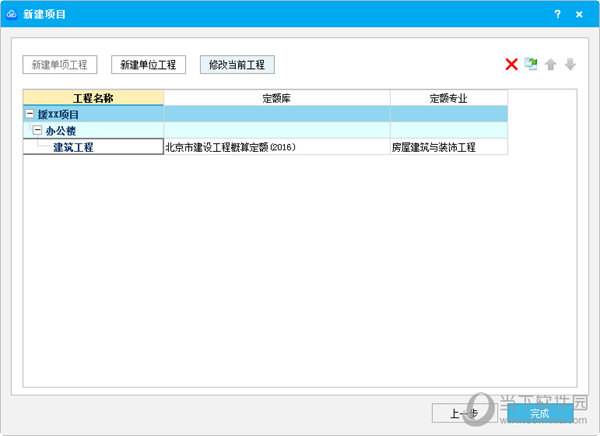Close the 新建项目 dialog
This screenshot has width=600, height=436.
pyautogui.click(x=579, y=14)
